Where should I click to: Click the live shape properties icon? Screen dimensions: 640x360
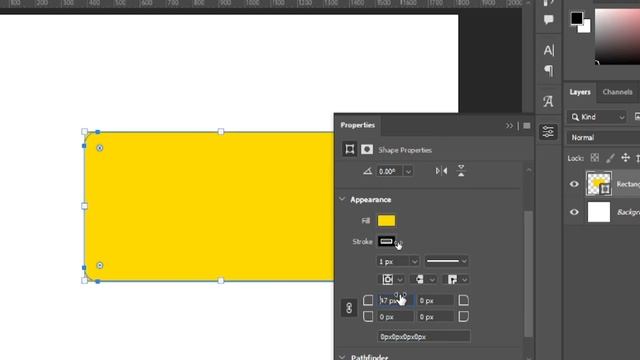click(350, 149)
